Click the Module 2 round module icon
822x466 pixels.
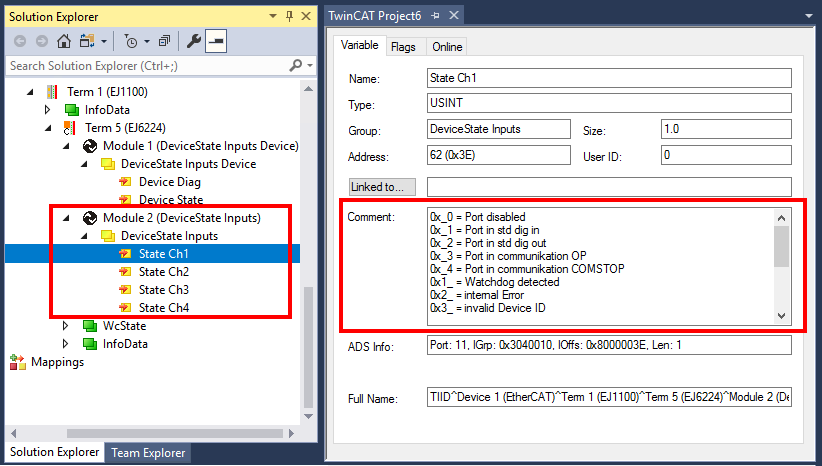pos(90,218)
